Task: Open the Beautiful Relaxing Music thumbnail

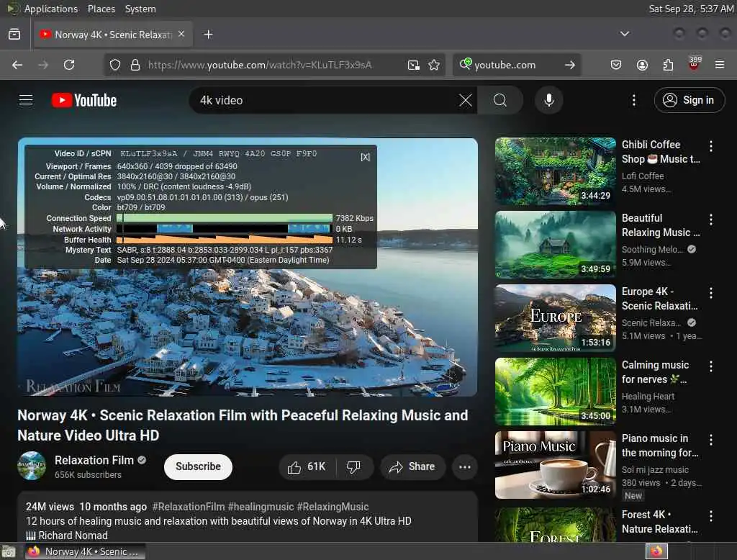Action: click(555, 245)
